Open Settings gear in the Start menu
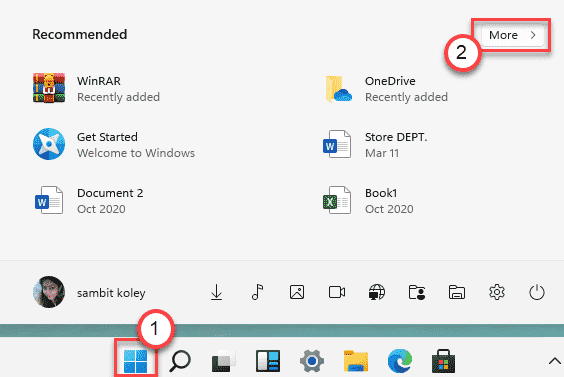 point(497,292)
